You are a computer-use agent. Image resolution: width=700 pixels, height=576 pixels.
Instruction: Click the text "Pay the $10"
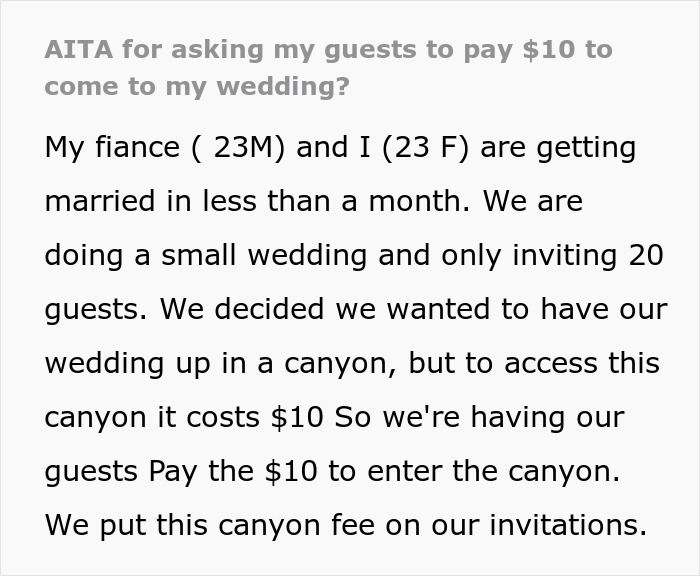[233, 472]
